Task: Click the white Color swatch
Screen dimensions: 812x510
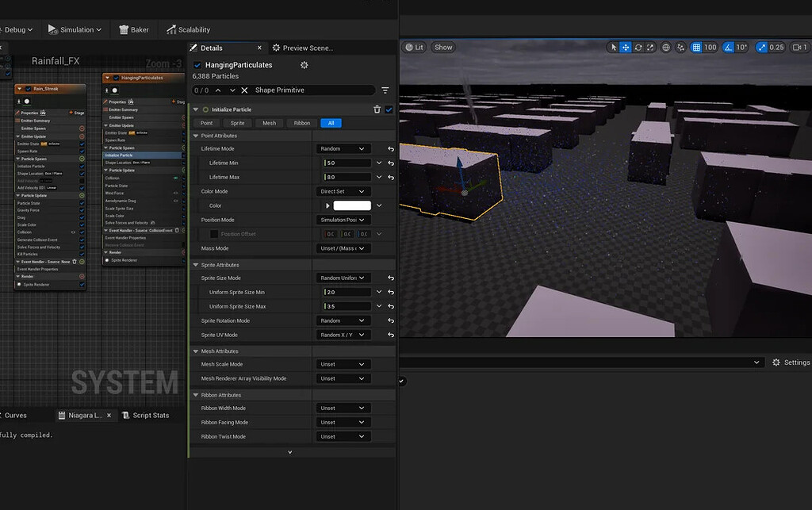Action: click(352, 205)
